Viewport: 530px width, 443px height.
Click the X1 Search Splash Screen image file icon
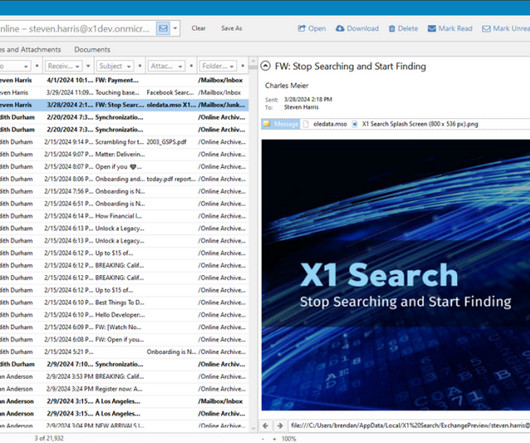click(x=355, y=124)
